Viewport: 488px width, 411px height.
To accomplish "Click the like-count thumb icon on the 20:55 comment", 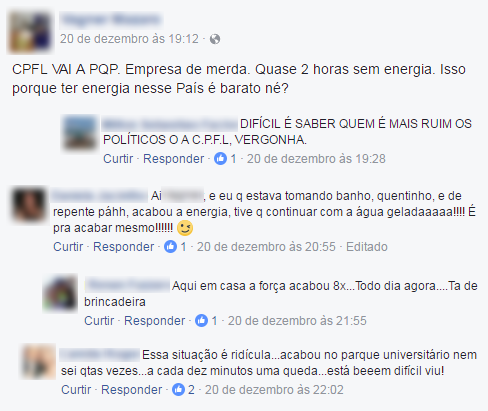I will tap(170, 247).
